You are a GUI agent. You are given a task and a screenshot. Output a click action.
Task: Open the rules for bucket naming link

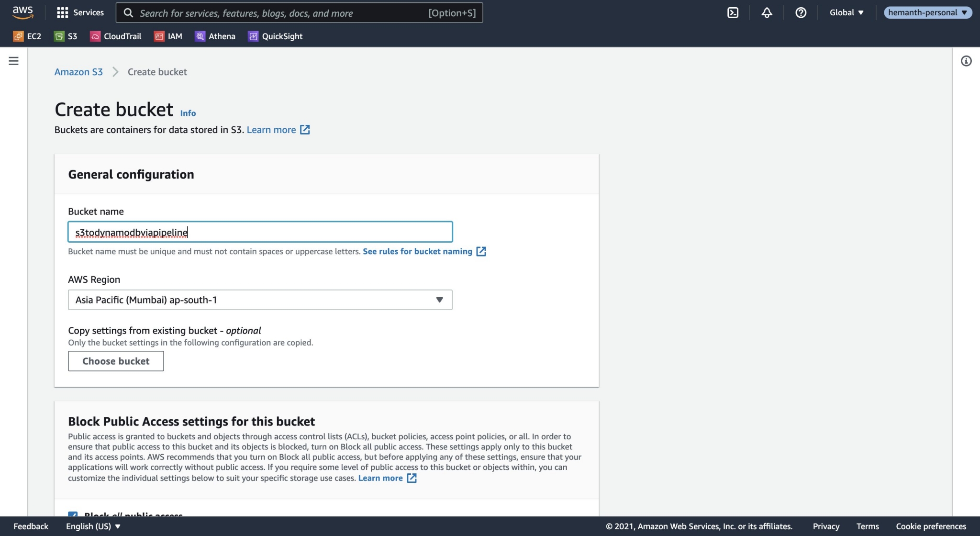tap(417, 251)
